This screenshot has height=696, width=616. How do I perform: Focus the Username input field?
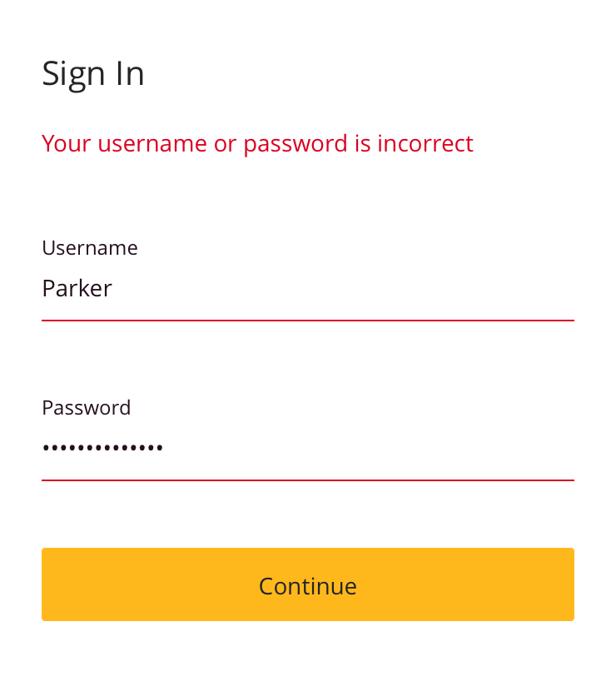[x=307, y=290]
